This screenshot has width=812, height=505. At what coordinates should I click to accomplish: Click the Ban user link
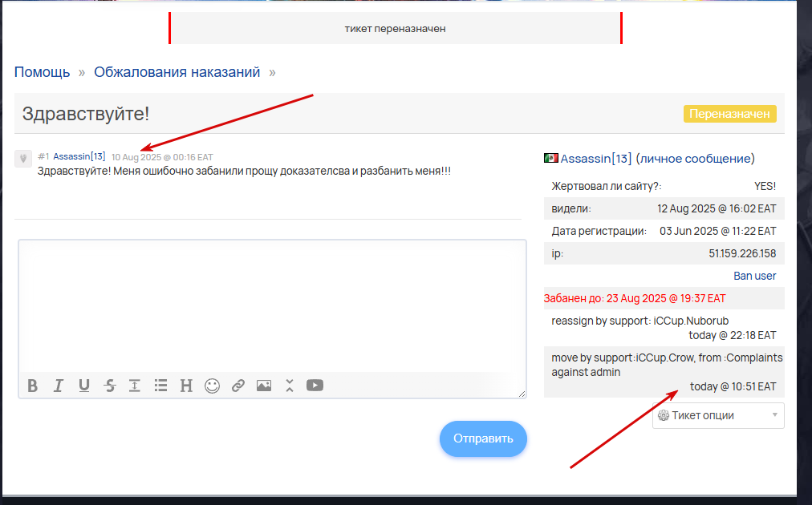(754, 276)
